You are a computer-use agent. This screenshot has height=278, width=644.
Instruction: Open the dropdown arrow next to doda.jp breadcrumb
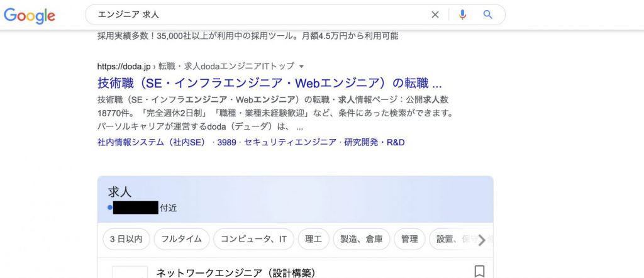[301, 66]
